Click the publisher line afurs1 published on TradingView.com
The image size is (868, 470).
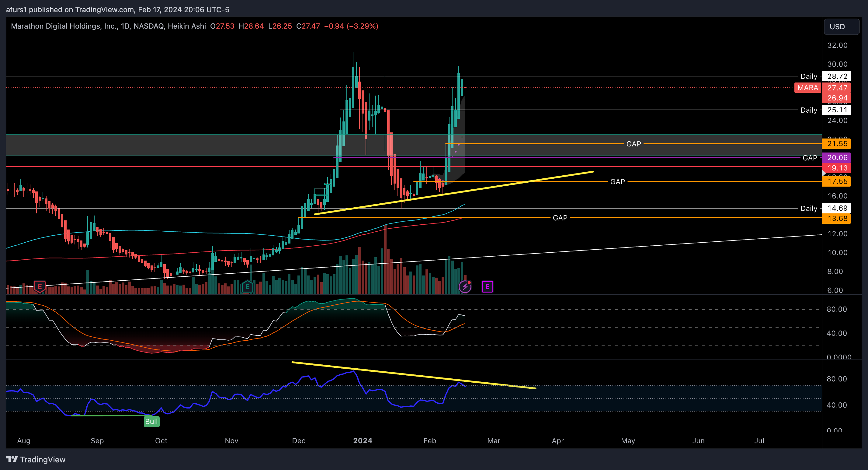118,9
